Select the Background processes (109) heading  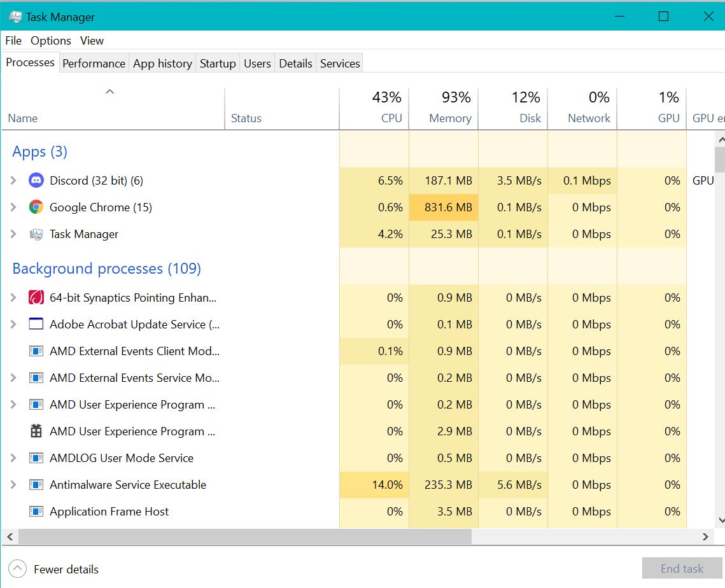pos(106,269)
